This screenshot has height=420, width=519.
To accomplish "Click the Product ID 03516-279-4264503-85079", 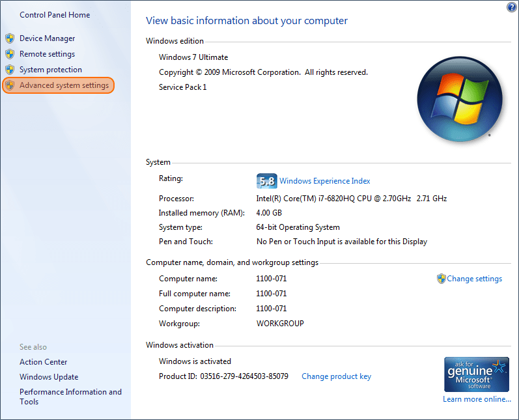I will pyautogui.click(x=223, y=376).
